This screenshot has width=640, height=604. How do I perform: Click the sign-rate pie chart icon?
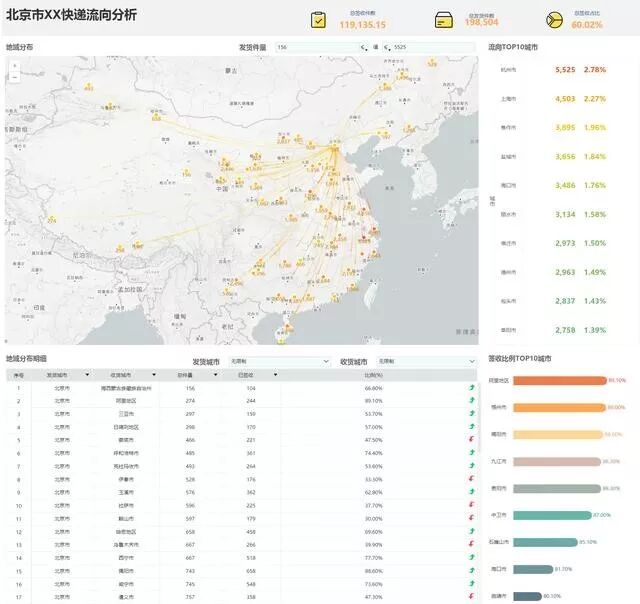(554, 20)
